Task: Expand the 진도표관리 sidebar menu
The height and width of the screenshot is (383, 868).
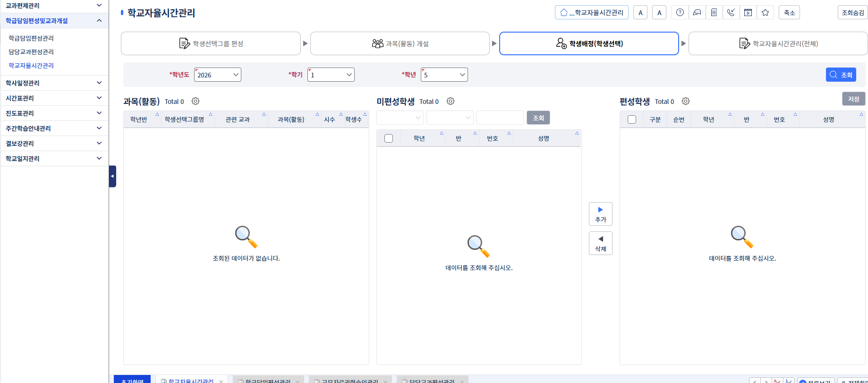Action: tap(54, 113)
